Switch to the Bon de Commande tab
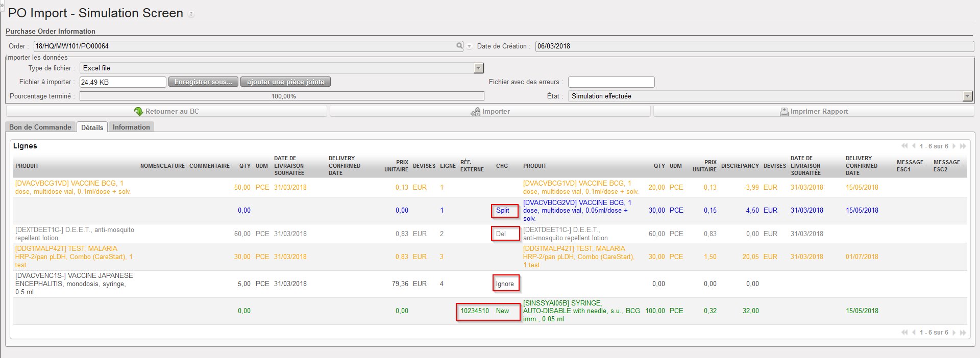The width and height of the screenshot is (980, 358). point(40,127)
